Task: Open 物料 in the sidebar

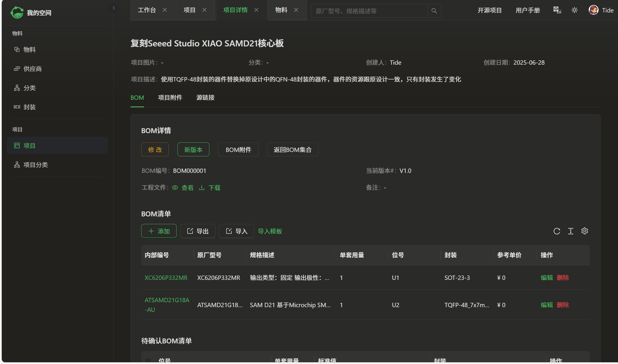Action: coord(57,50)
